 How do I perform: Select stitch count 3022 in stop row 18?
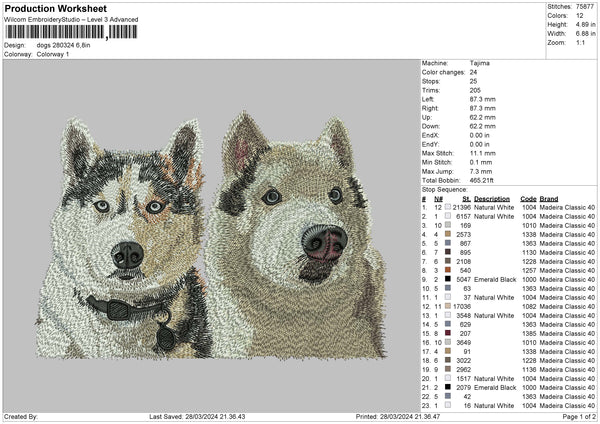[463, 360]
